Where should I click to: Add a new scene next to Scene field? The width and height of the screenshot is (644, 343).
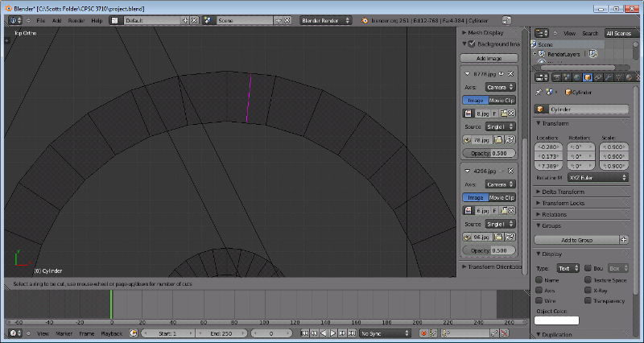pyautogui.click(x=278, y=21)
